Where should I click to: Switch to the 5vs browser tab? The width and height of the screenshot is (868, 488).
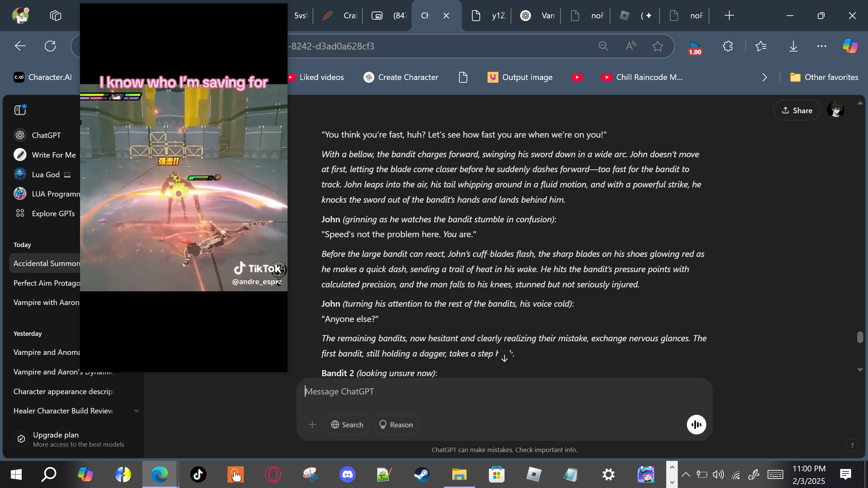point(300,16)
